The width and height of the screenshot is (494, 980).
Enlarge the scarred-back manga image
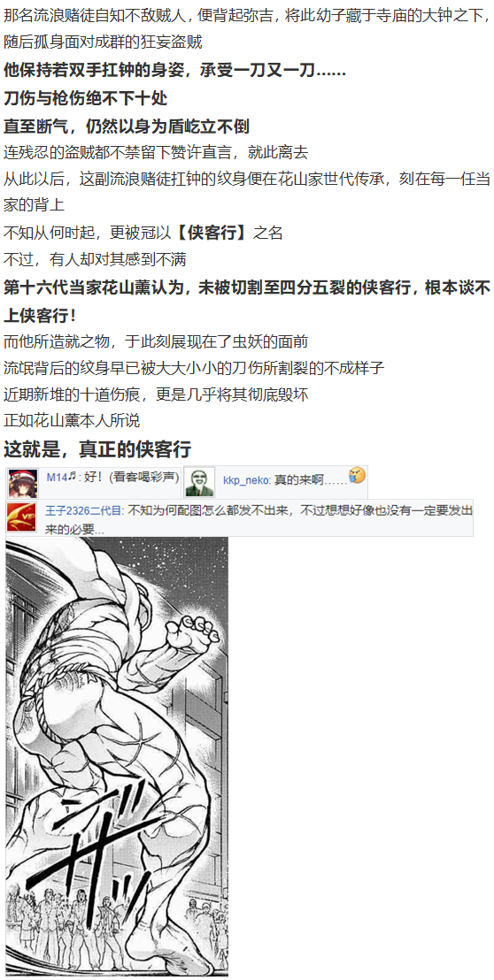117,756
